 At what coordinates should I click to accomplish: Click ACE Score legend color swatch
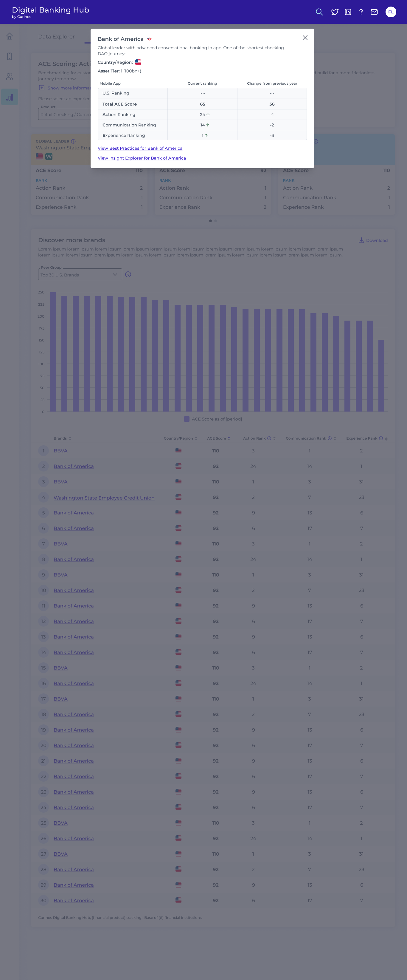pyautogui.click(x=187, y=419)
